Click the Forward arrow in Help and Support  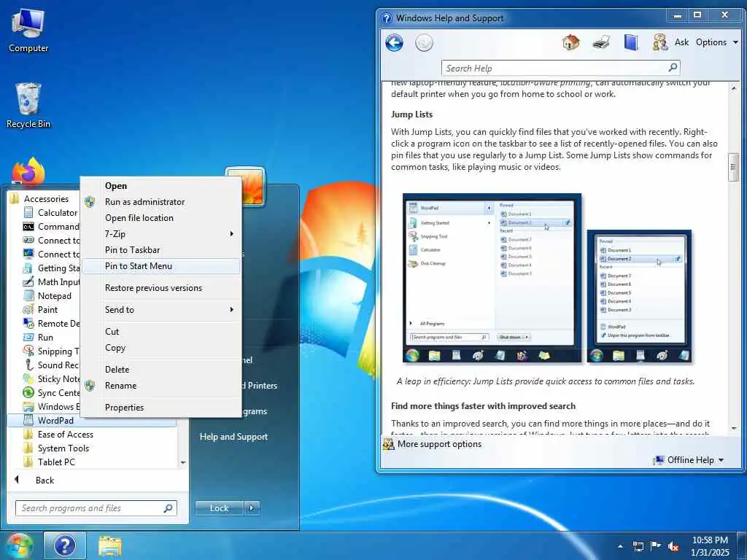424,43
